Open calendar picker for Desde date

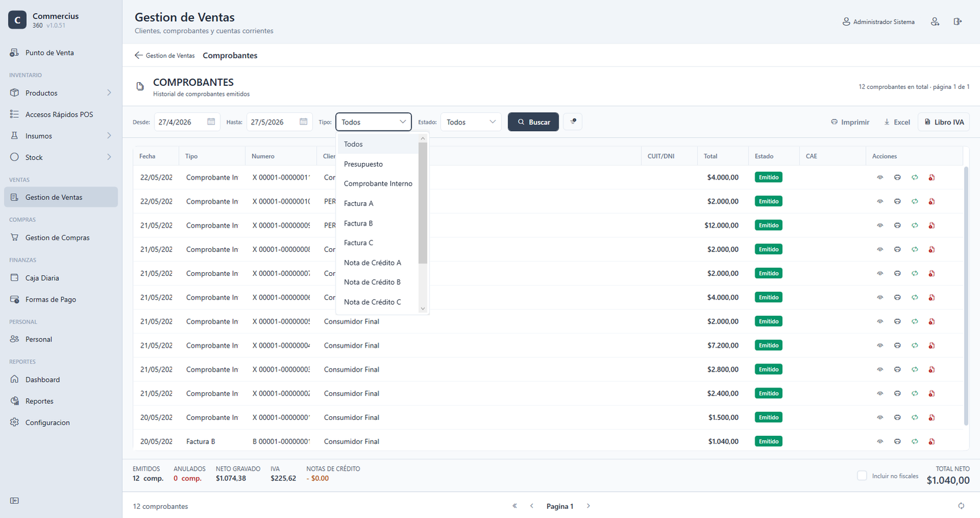click(x=211, y=121)
